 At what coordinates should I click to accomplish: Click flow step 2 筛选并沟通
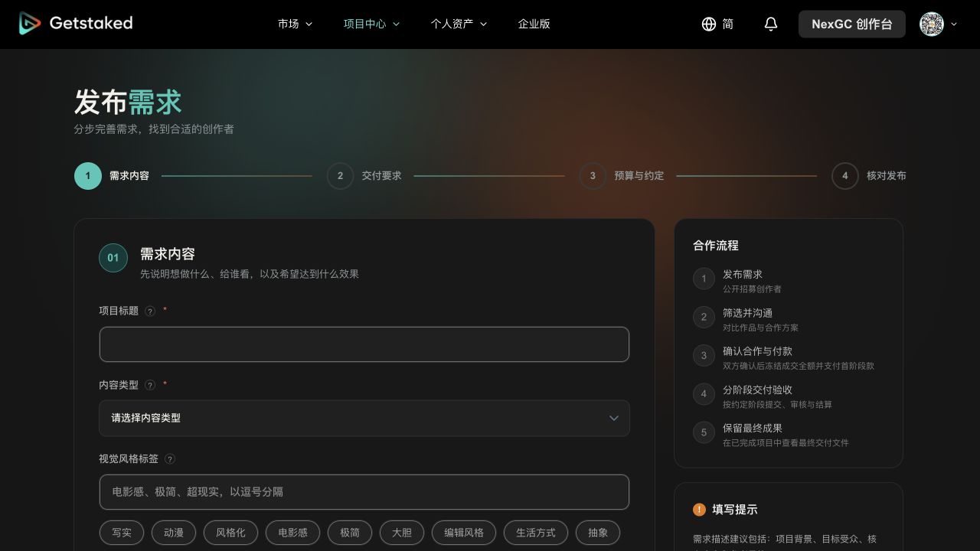[x=746, y=319]
